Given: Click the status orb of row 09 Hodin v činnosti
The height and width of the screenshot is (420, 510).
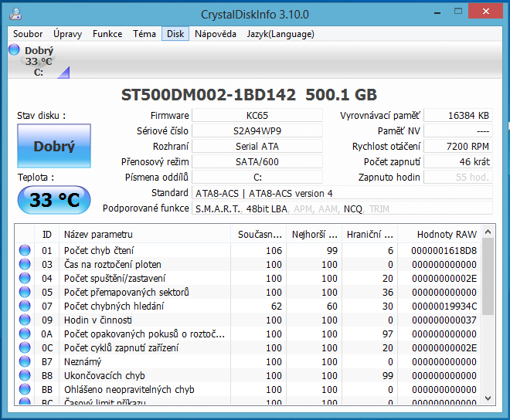Looking at the screenshot, I should pos(25,320).
